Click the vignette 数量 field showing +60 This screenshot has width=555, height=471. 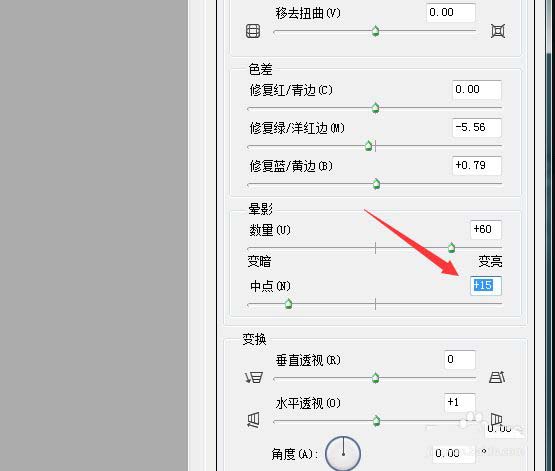(486, 230)
